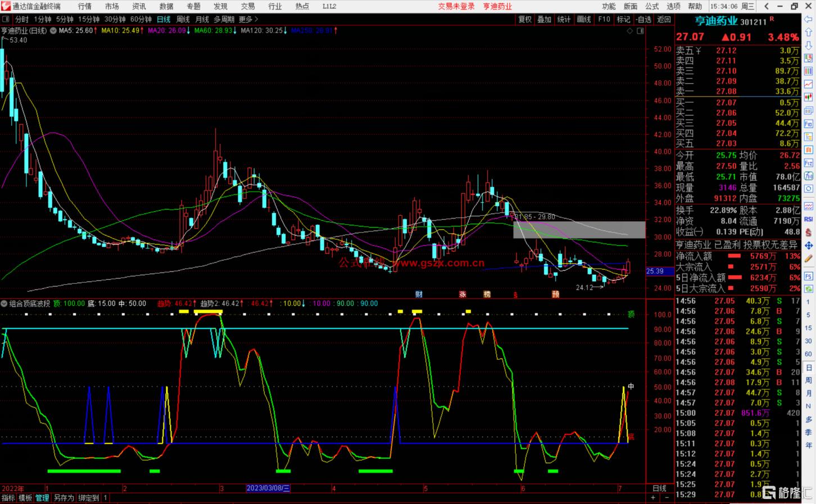816x504 pixels.
Task: Click the gray circle settings icon beside 亨迪药业(日线)
Action: click(x=53, y=30)
